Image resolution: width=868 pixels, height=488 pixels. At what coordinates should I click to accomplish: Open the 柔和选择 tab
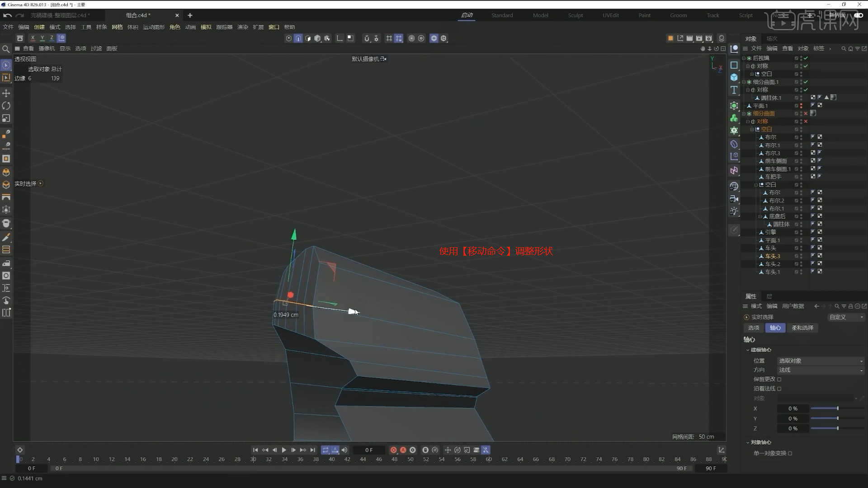pos(802,328)
